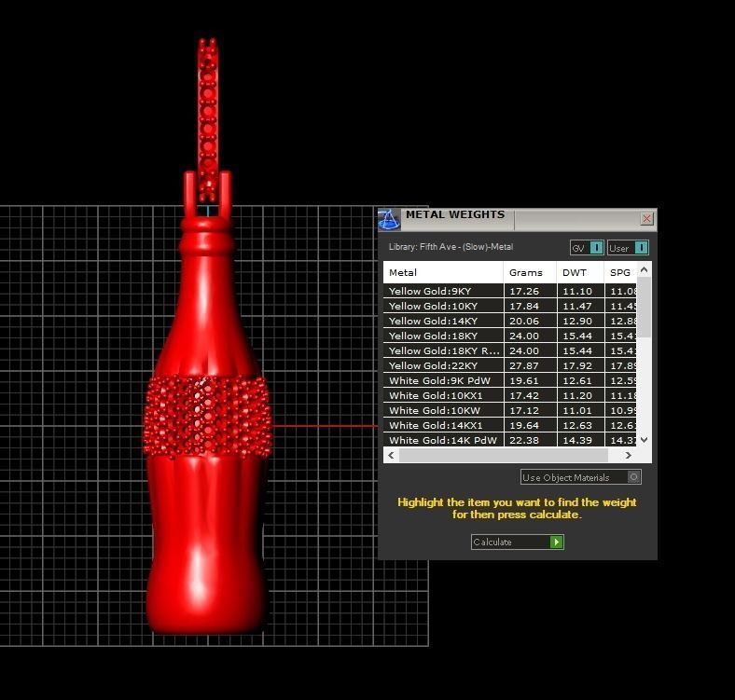Select the White Gold:14KX1 row
The image size is (735, 700).
point(510,425)
